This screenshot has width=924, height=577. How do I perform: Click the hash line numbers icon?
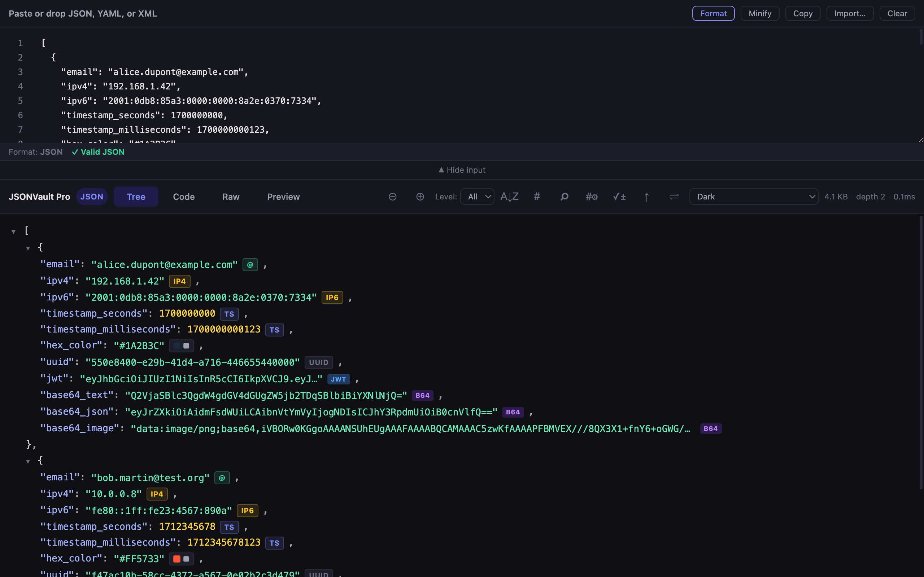pyautogui.click(x=537, y=197)
